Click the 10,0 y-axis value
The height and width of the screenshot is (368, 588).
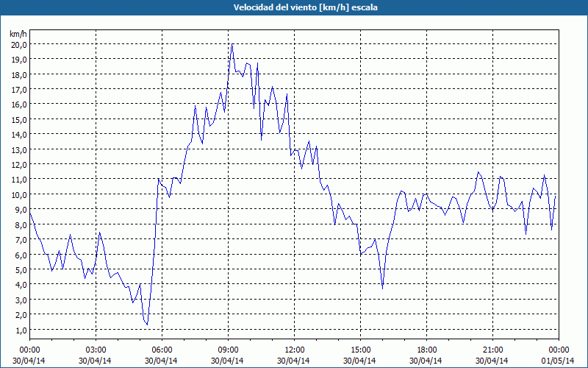click(x=19, y=195)
